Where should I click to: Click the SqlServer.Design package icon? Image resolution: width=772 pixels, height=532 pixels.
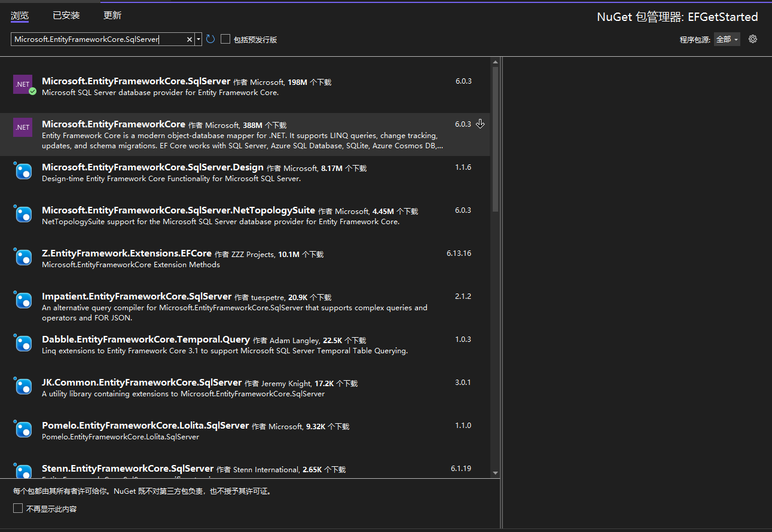click(23, 171)
